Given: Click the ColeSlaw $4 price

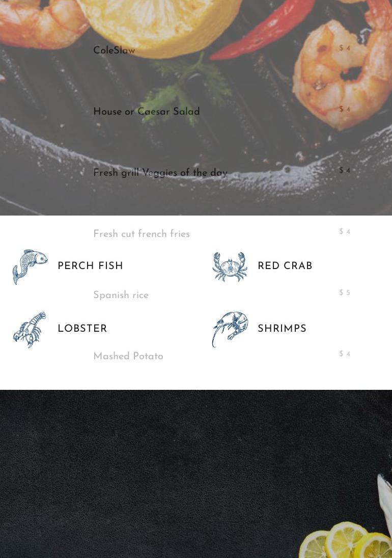Looking at the screenshot, I should point(345,48).
